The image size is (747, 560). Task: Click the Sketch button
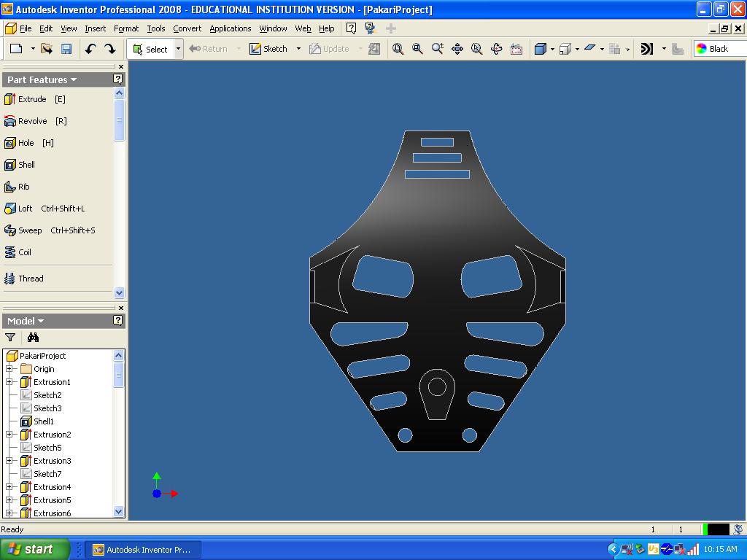(268, 49)
